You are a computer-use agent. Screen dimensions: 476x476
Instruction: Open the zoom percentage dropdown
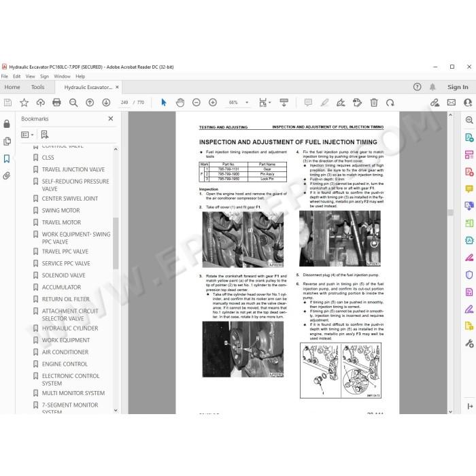[x=247, y=103]
